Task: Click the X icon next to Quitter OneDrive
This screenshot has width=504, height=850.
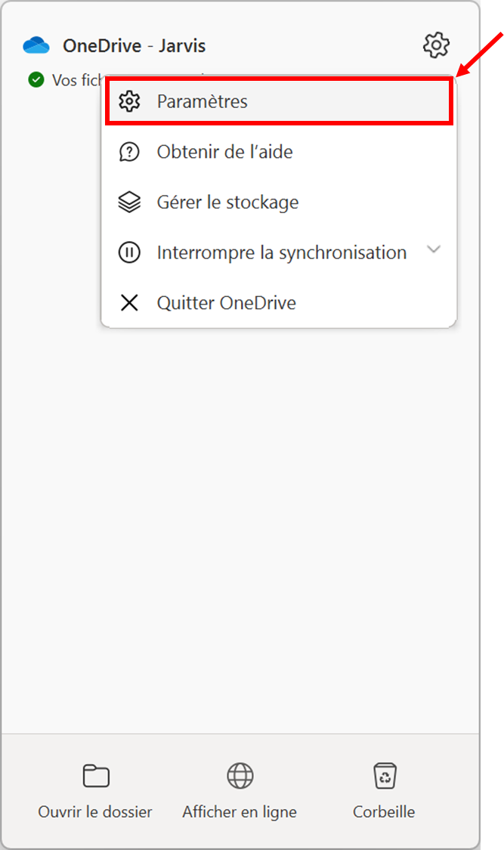Action: 129,302
